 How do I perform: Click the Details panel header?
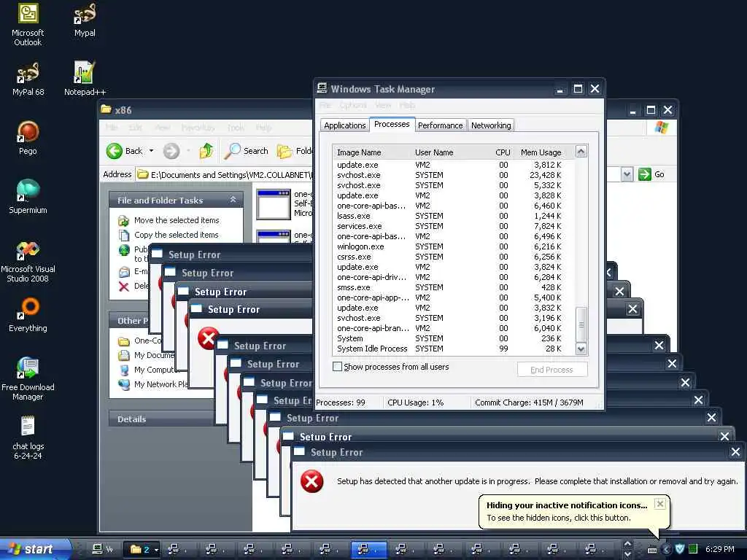[162, 419]
